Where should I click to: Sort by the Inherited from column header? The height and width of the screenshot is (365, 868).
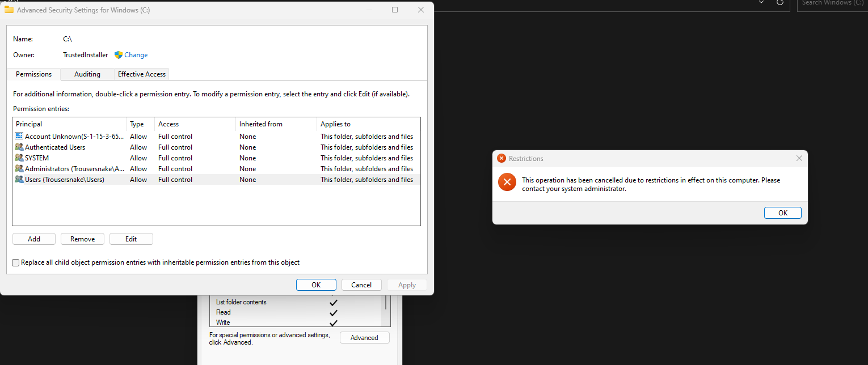click(276, 124)
